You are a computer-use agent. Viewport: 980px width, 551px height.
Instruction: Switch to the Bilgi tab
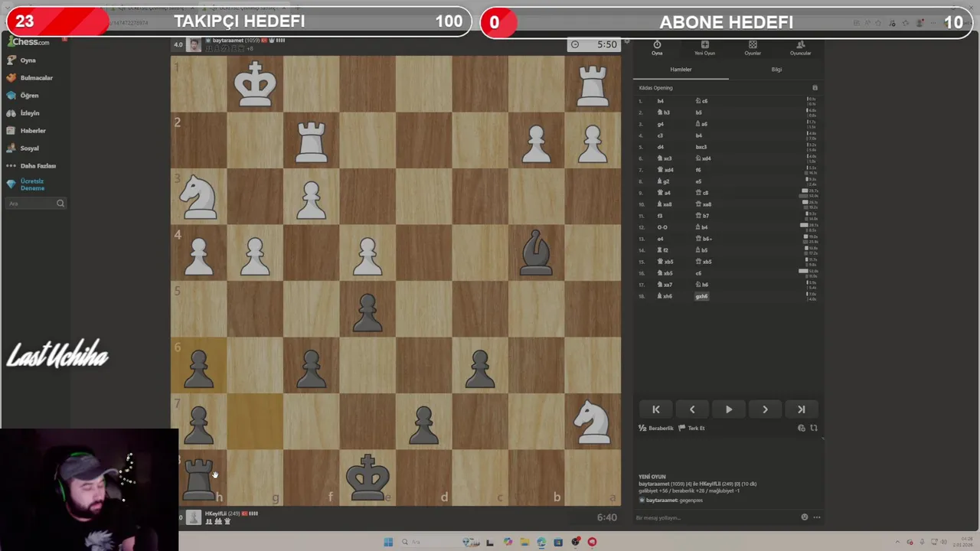coord(776,70)
